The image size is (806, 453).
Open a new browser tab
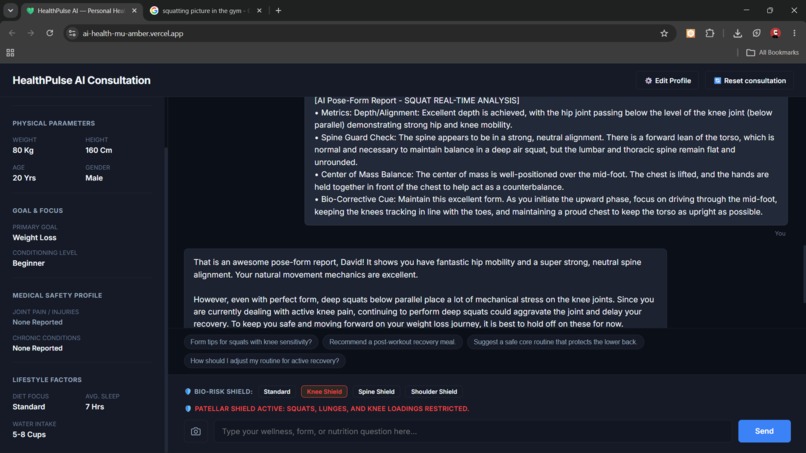[278, 11]
